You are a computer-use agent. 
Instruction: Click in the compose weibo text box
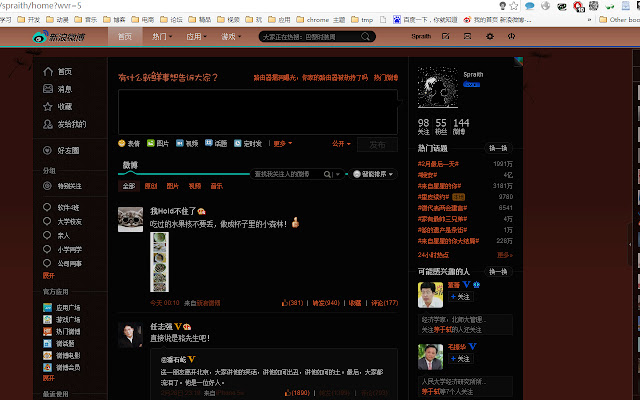coord(258,112)
